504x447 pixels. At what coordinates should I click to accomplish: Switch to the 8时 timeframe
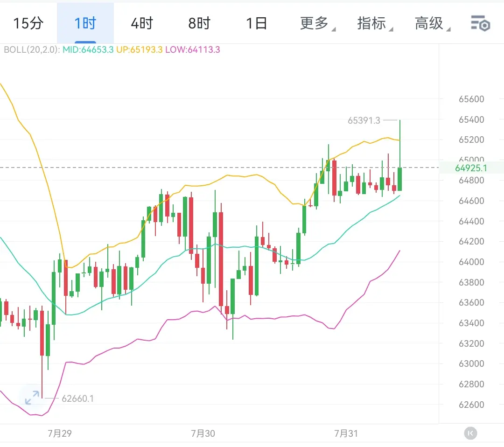pyautogui.click(x=199, y=23)
